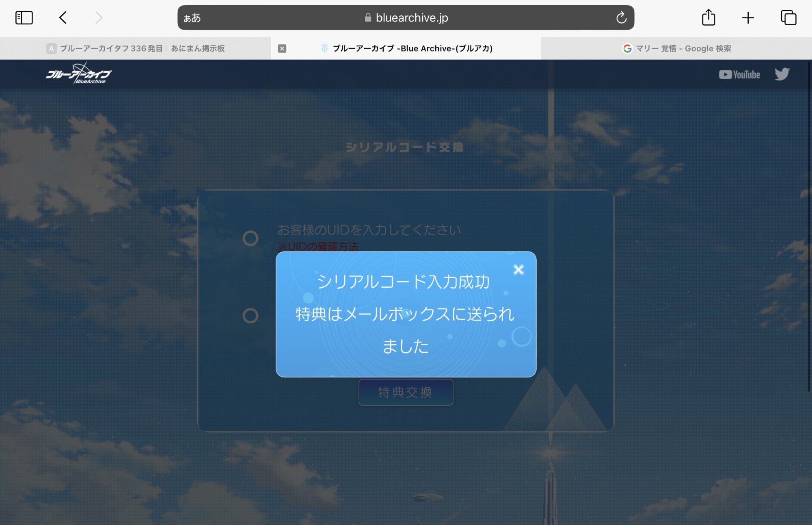Image resolution: width=812 pixels, height=525 pixels.
Task: Go back using the back arrow
Action: tap(63, 17)
